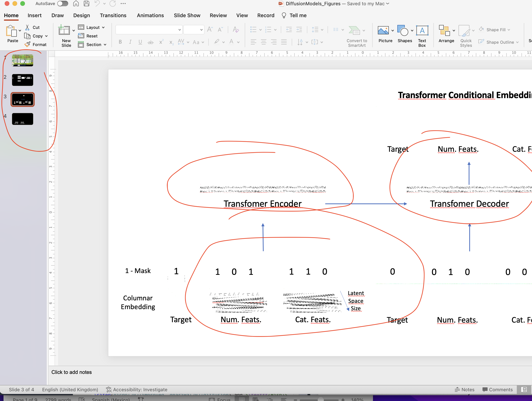532x401 pixels.
Task: Open the Home icon in title bar
Action: click(76, 4)
